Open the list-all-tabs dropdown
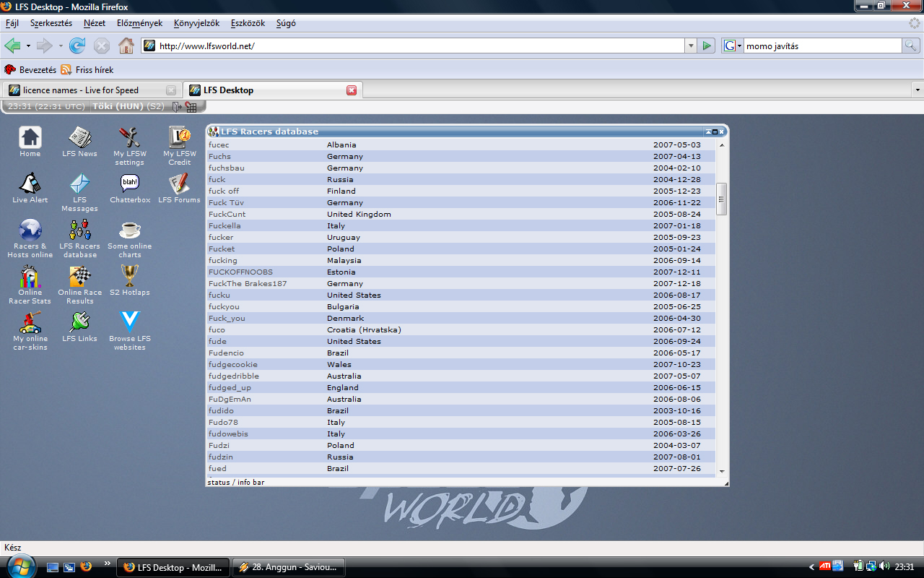 click(x=918, y=90)
